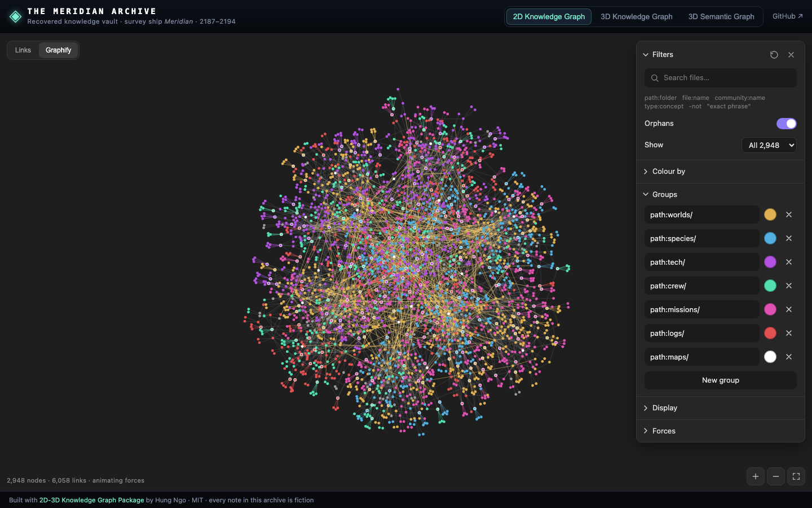Change the red swatch for path:logs/
The height and width of the screenshot is (508, 812).
(x=770, y=333)
